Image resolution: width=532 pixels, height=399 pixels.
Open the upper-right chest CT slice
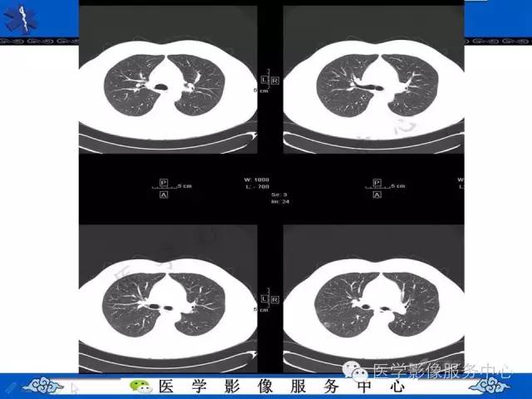(x=373, y=80)
